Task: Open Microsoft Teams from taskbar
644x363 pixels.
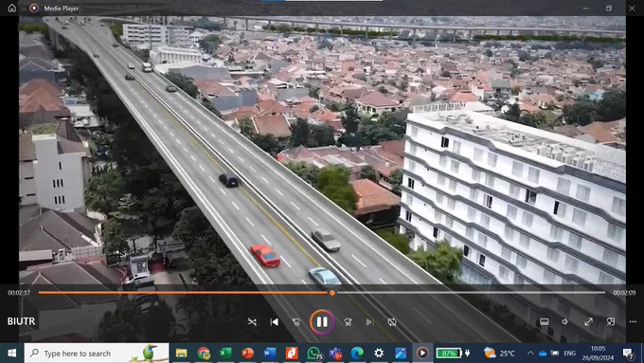Action: 336,354
